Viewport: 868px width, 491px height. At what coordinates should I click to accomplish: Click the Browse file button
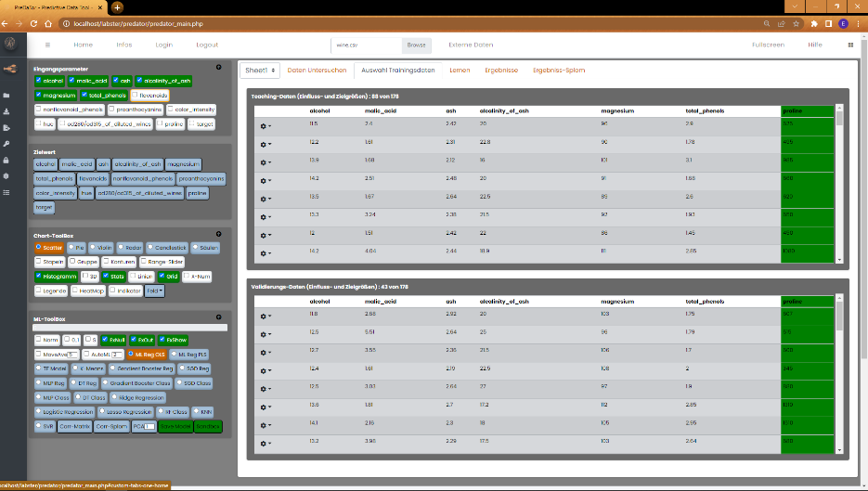[x=417, y=45]
